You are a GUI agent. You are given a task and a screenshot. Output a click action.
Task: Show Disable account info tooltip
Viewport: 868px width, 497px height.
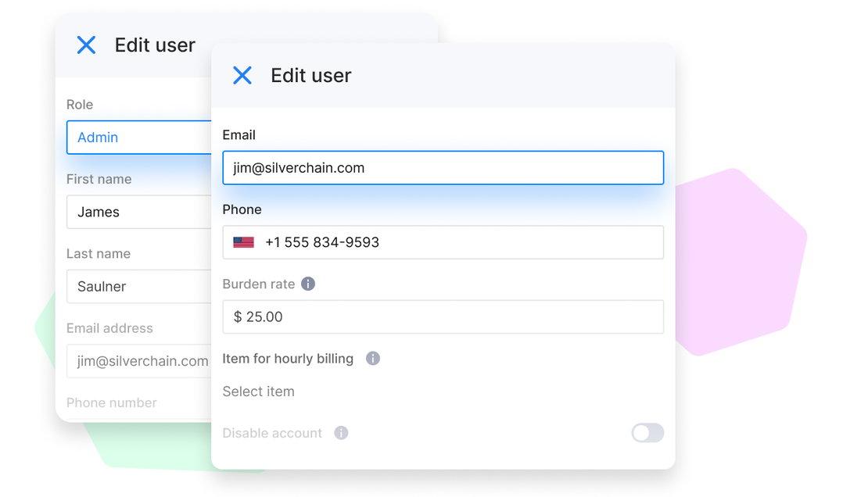[341, 433]
